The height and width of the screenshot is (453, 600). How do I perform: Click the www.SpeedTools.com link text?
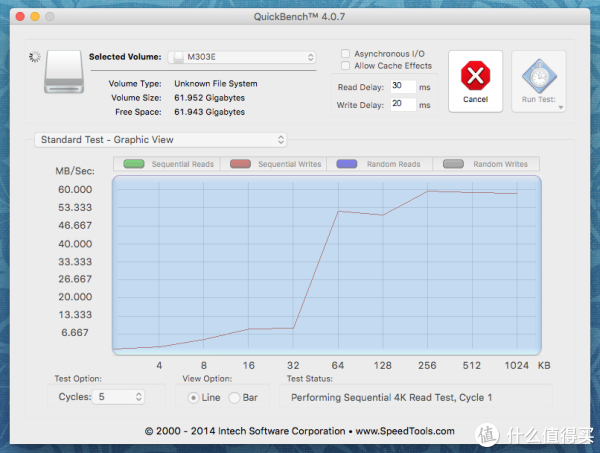tap(405, 431)
